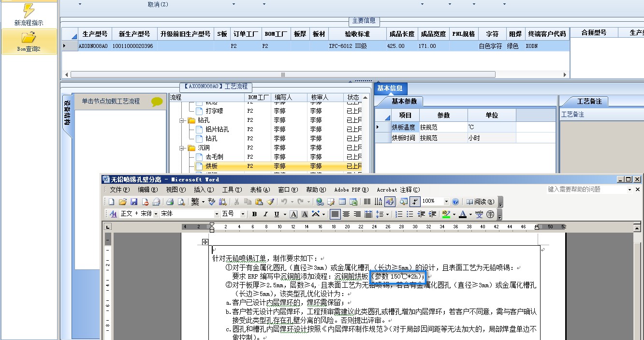Click the undo arrow in Word toolbar
Screen dimensions: 644x340
click(284, 202)
